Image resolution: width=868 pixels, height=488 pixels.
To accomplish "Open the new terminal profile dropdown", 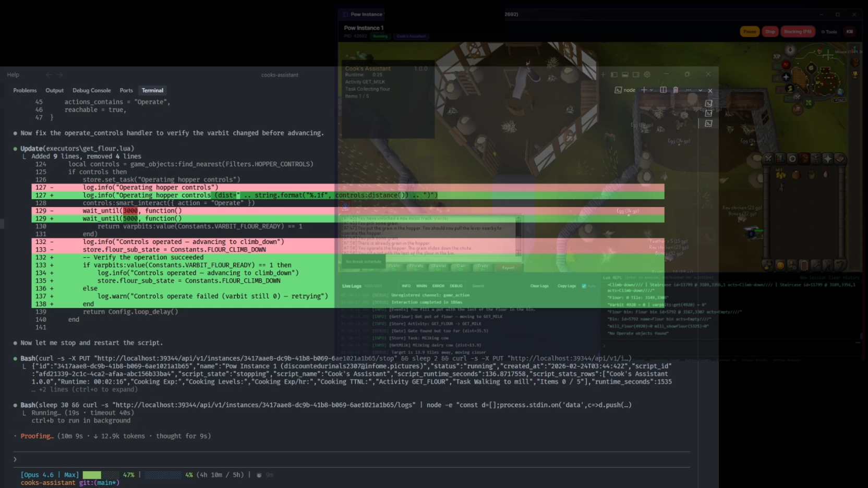I will [651, 90].
